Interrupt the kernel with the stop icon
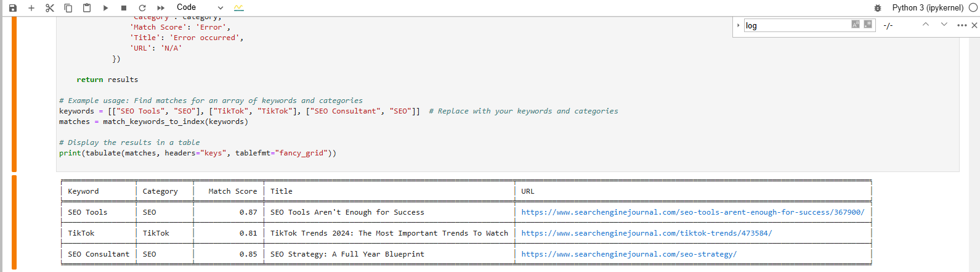Viewport: 980px width, 272px height. (x=124, y=8)
